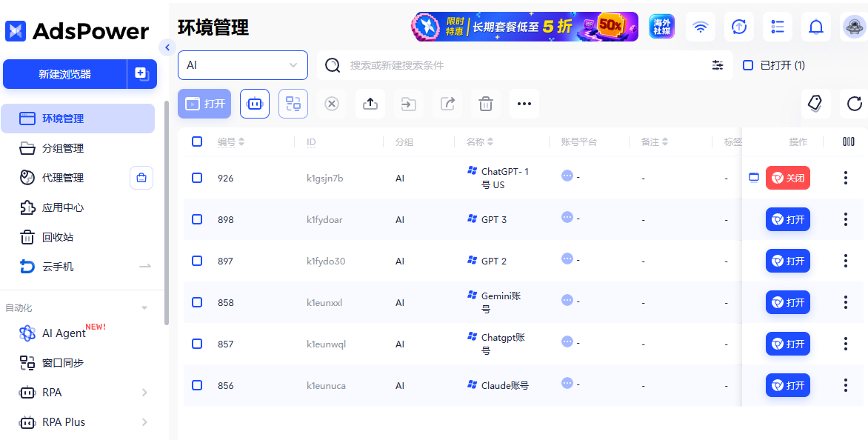Expand the RPA Plus submenu
This screenshot has width=868, height=440.
(145, 422)
